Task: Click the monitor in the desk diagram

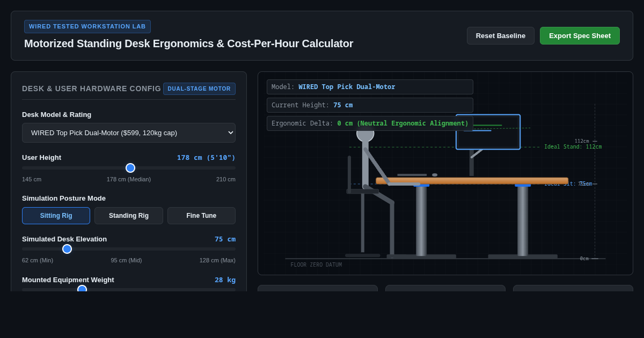Action: point(488,132)
